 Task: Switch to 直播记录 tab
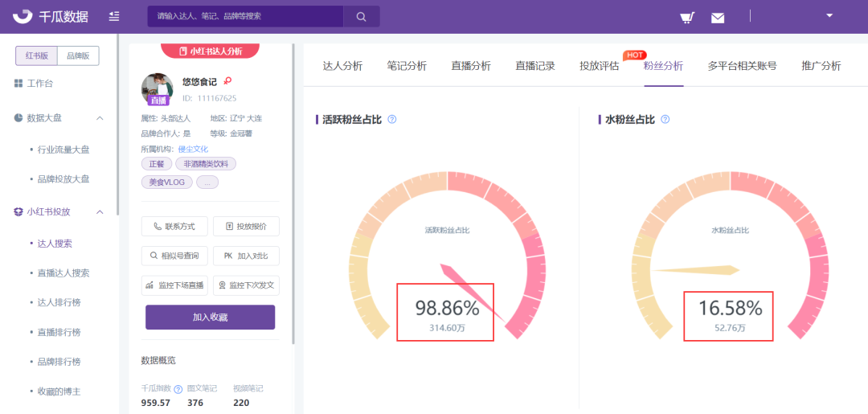pyautogui.click(x=535, y=67)
